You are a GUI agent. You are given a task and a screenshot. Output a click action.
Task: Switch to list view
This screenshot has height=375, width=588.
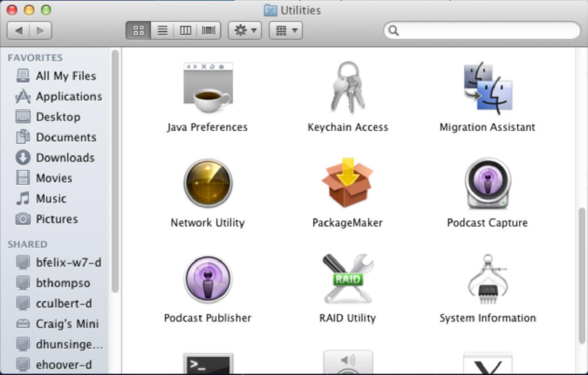tap(162, 31)
